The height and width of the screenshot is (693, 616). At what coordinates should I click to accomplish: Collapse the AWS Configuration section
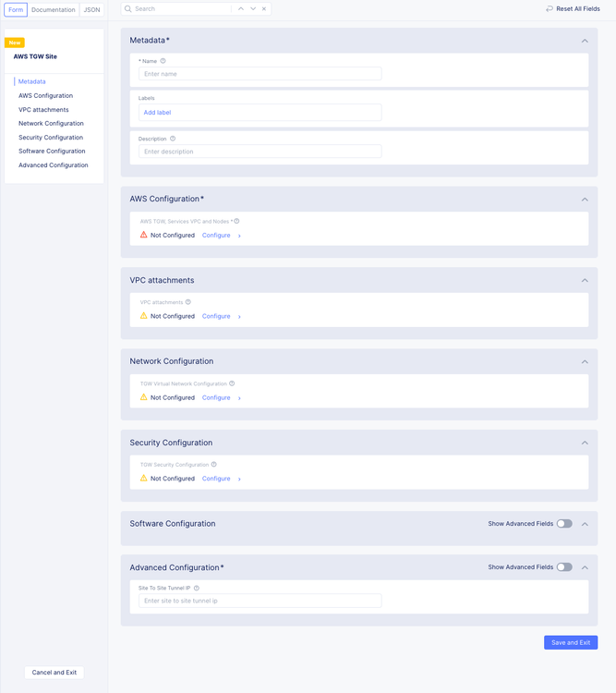(585, 199)
